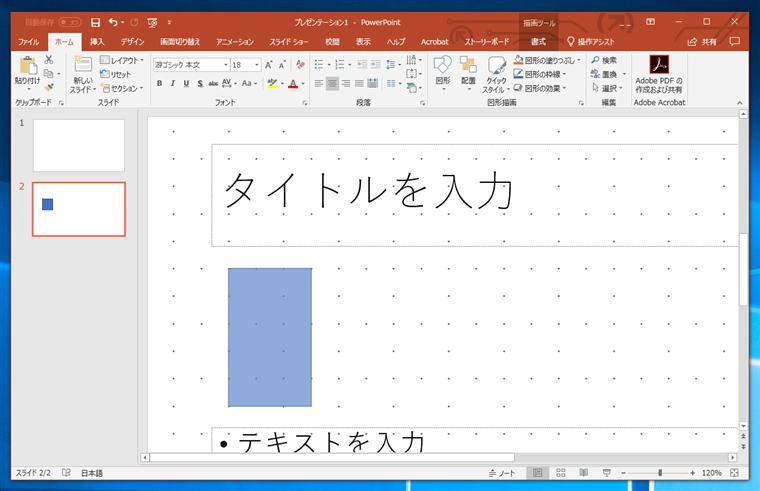The height and width of the screenshot is (491, 760).
Task: Toggle italic formatting
Action: pos(173,83)
